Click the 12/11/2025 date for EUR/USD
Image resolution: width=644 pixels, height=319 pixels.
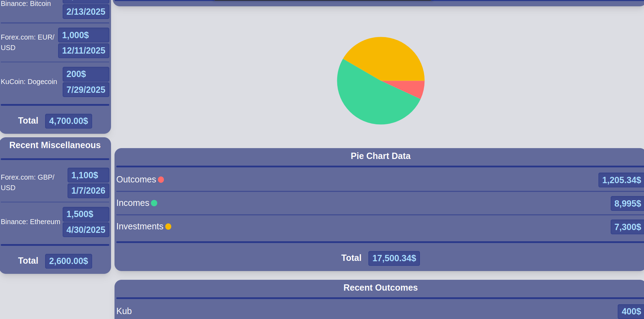click(84, 51)
